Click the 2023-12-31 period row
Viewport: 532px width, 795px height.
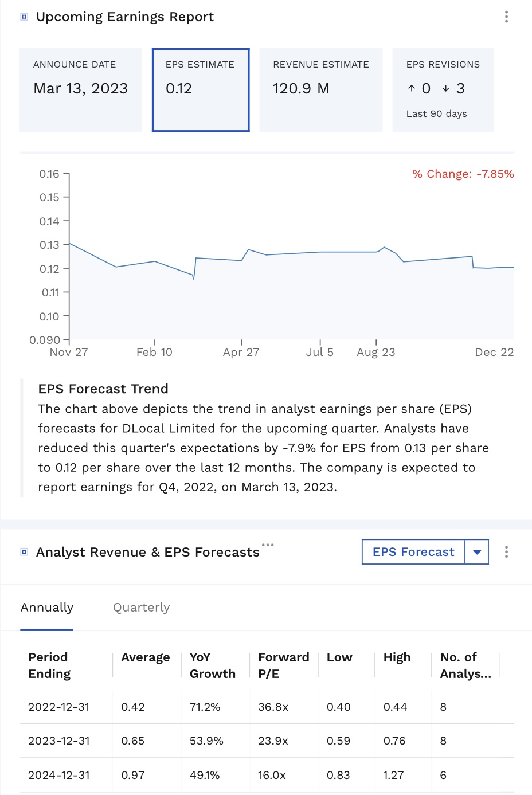coord(59,741)
